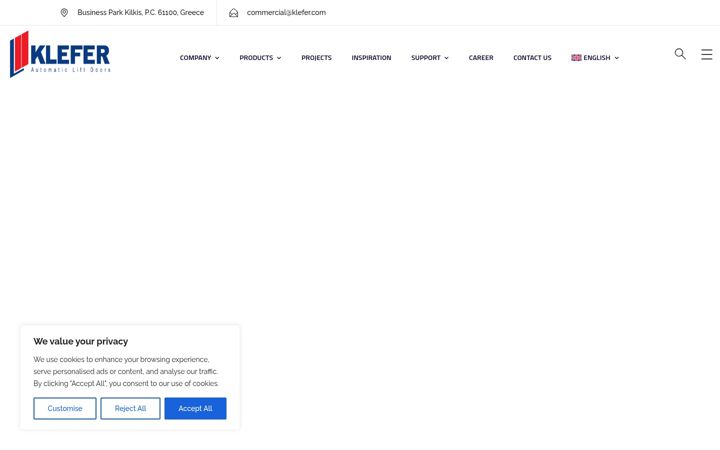Click the commercial@klefer.com email link
The image size is (720, 450).
tap(286, 12)
